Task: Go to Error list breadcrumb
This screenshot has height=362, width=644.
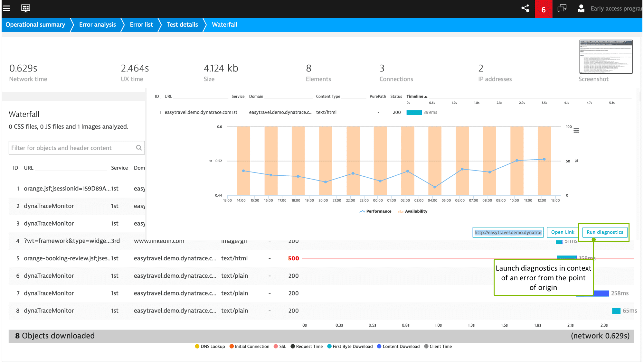Action: tap(141, 25)
